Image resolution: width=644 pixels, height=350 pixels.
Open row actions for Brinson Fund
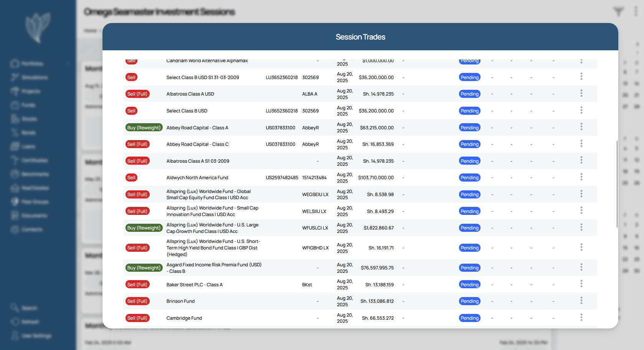pyautogui.click(x=581, y=300)
